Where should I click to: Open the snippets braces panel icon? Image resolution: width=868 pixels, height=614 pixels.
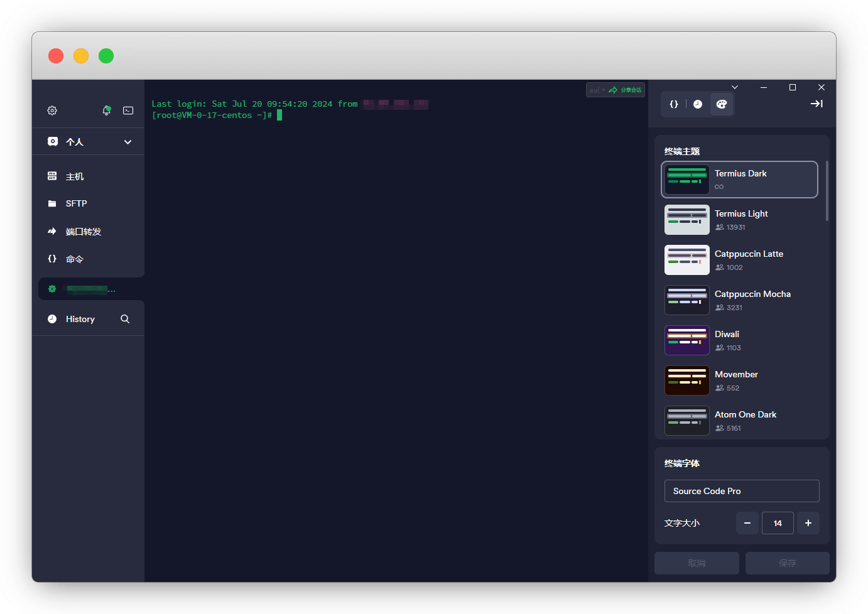[674, 104]
